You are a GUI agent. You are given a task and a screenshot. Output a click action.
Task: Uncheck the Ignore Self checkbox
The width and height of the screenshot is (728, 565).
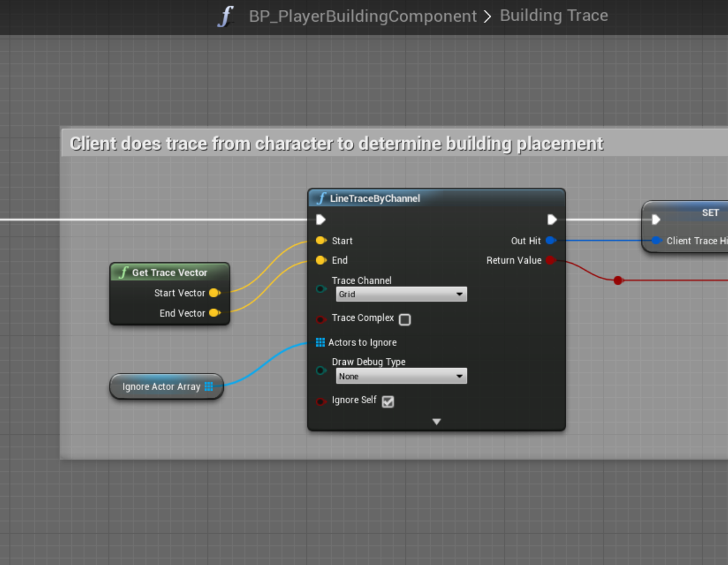[x=388, y=401]
